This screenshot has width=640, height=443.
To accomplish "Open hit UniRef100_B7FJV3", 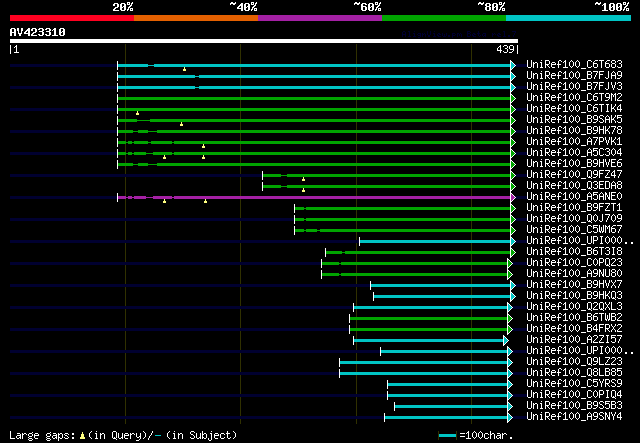I will click(574, 87).
